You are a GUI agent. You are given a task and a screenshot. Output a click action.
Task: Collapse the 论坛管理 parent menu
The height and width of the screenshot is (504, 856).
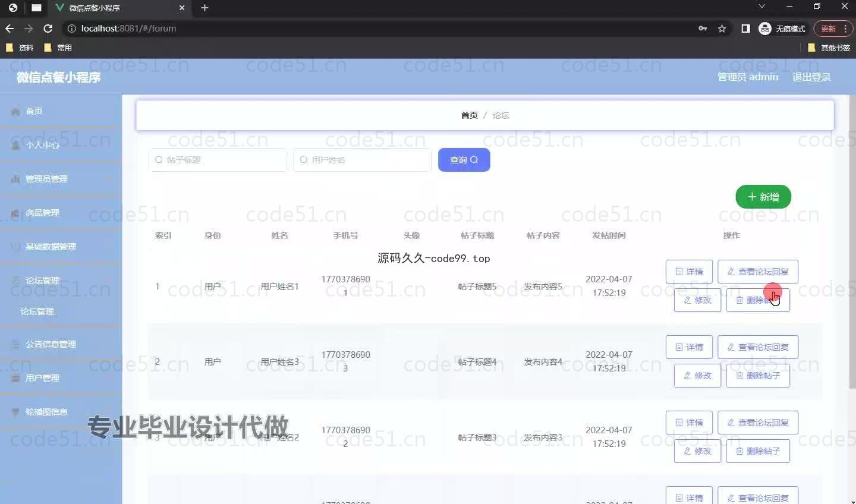pyautogui.click(x=61, y=281)
